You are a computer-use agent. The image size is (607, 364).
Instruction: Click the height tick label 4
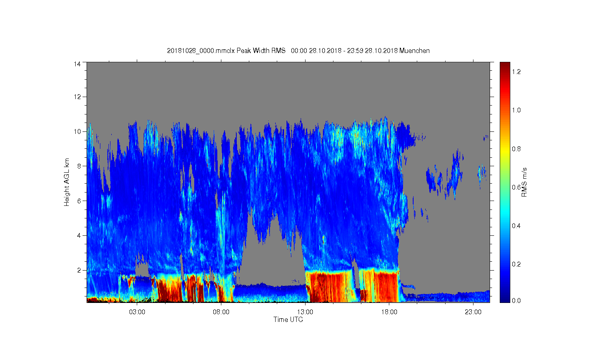point(79,235)
